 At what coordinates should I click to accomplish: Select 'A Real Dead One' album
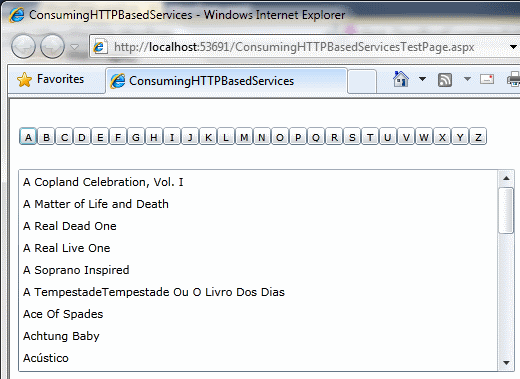click(258, 226)
